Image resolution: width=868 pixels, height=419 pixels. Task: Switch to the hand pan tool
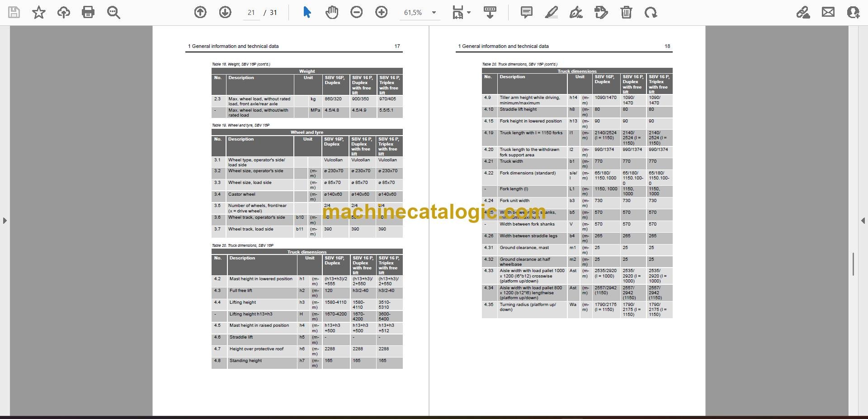(x=332, y=12)
